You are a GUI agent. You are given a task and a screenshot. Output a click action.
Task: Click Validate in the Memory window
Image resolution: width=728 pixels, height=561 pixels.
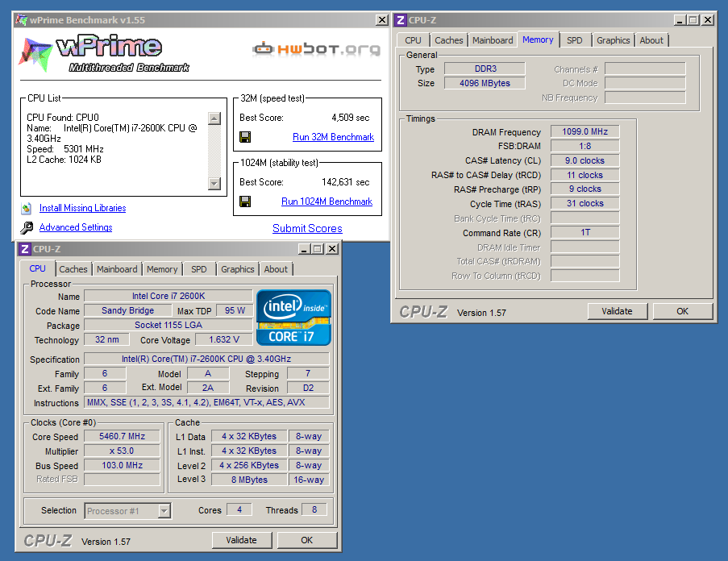click(617, 311)
